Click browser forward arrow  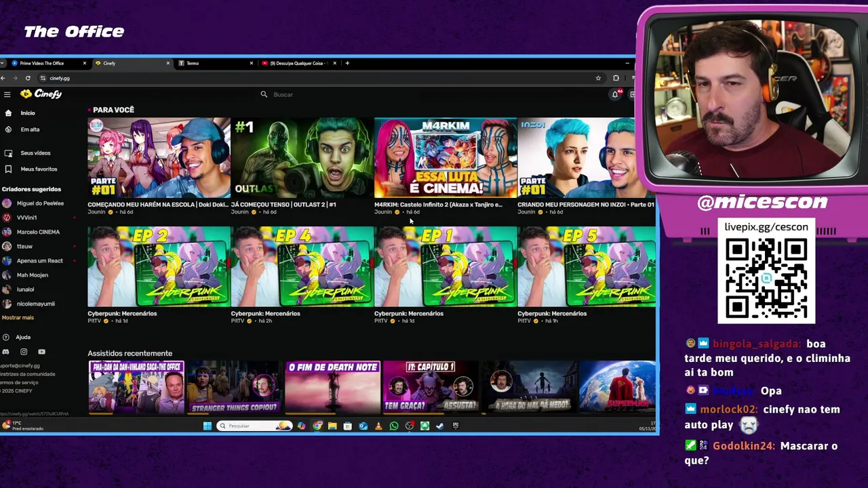pyautogui.click(x=15, y=78)
